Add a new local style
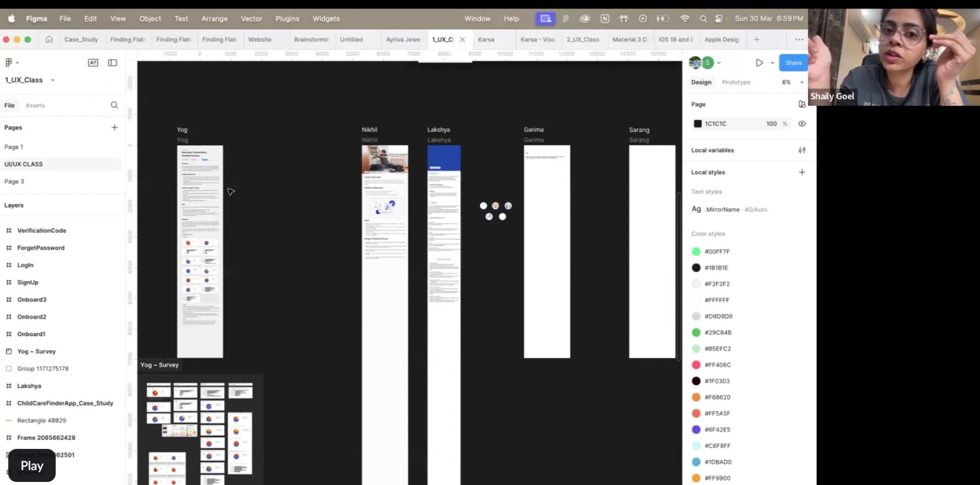This screenshot has height=485, width=980. pos(802,172)
